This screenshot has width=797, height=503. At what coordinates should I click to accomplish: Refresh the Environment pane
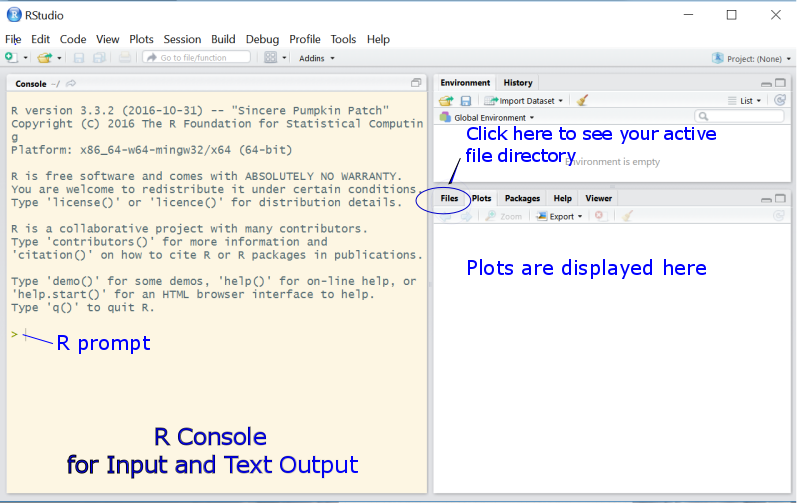780,100
